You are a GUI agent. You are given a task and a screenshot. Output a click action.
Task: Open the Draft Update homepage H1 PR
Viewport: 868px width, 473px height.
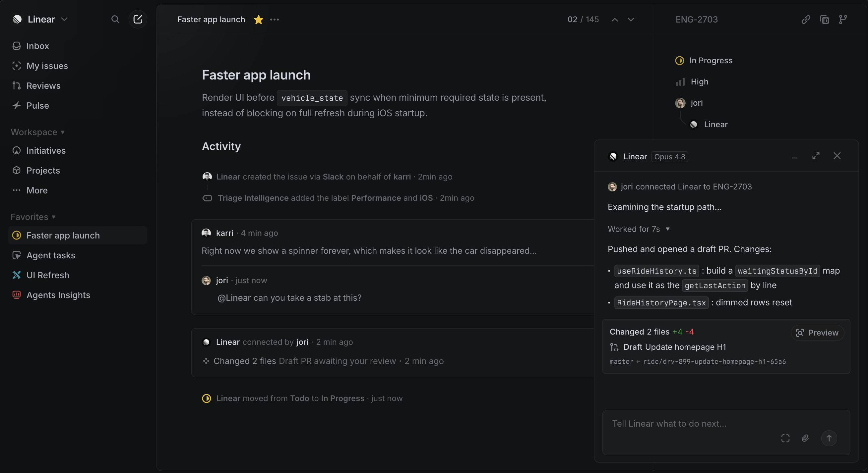(675, 347)
